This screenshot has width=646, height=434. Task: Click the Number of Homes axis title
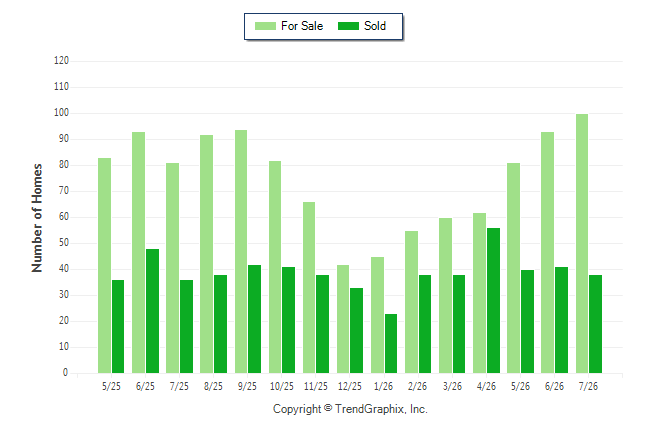pyautogui.click(x=37, y=218)
